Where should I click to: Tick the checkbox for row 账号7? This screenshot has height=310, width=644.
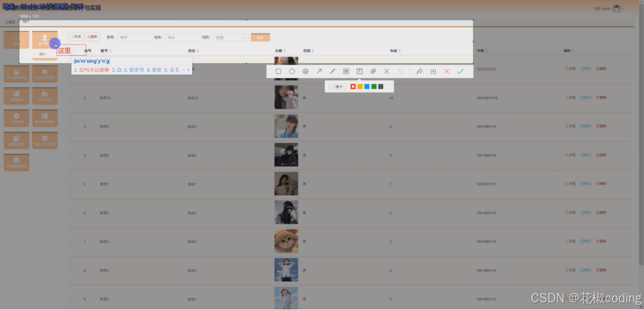coord(72,184)
